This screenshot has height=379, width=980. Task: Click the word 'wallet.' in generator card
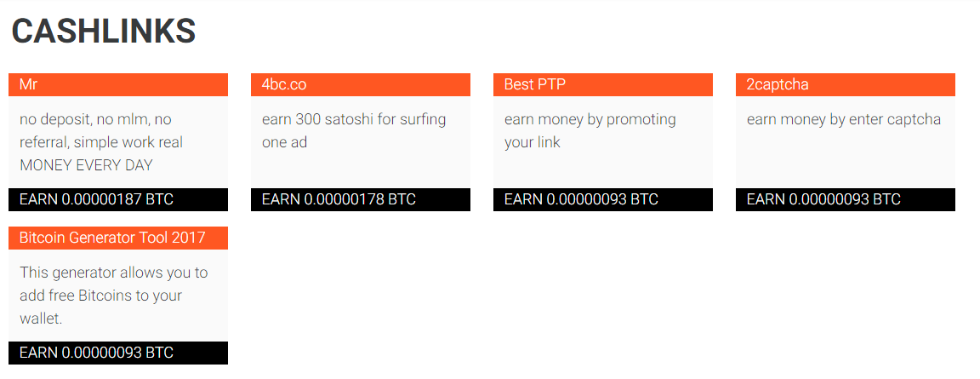(41, 319)
